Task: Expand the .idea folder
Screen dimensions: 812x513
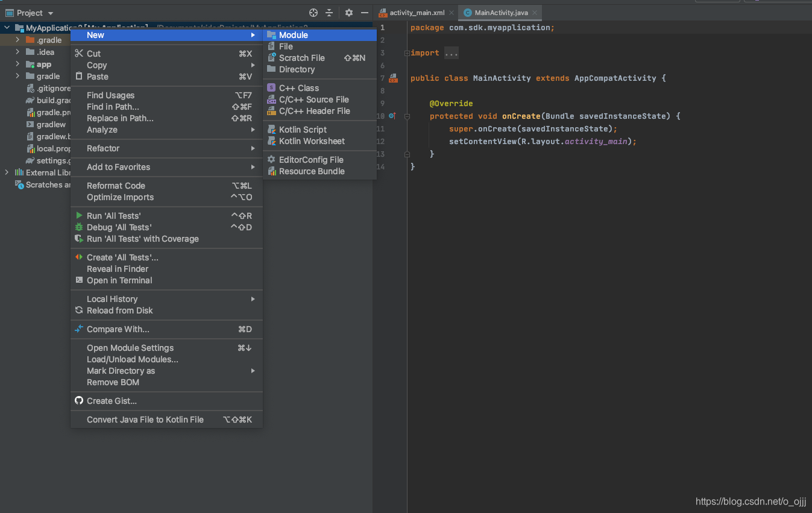Action: tap(17, 52)
